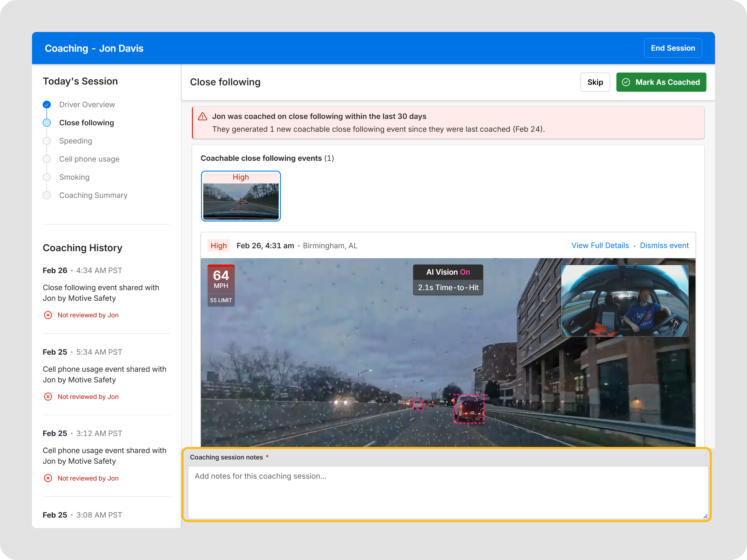
Task: Click the red error icon beside Feb 26 'Not reviewed by Jon'
Action: (x=48, y=315)
